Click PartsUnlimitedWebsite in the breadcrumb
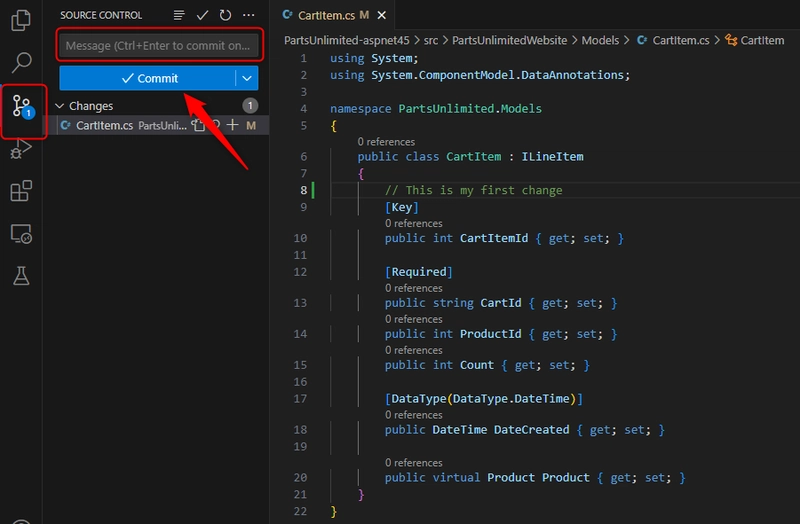Screen dimensions: 800x524 point(509,40)
